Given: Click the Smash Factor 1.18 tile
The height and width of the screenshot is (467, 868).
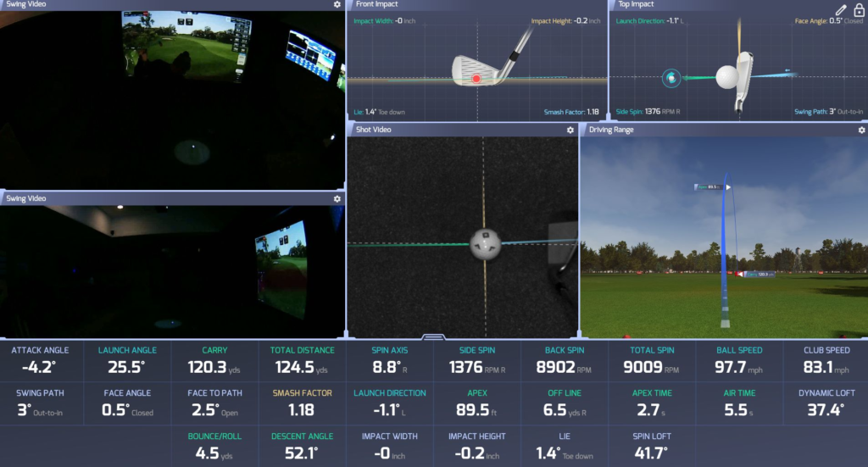Looking at the screenshot, I should [302, 403].
